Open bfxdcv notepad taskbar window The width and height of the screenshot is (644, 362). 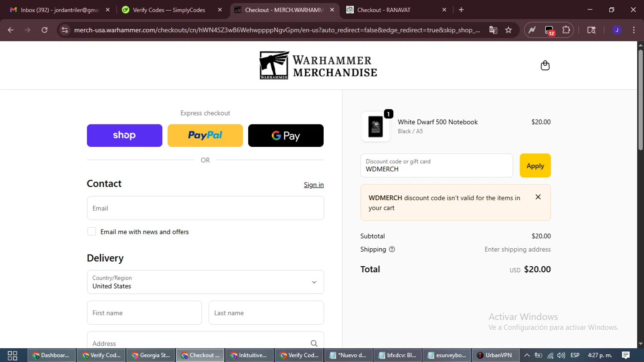coord(398,356)
